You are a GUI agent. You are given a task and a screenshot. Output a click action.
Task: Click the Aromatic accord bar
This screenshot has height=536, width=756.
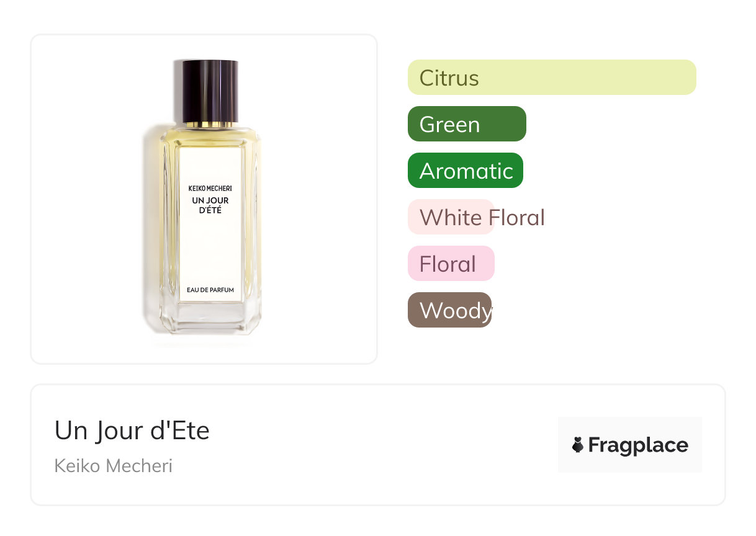tap(466, 171)
